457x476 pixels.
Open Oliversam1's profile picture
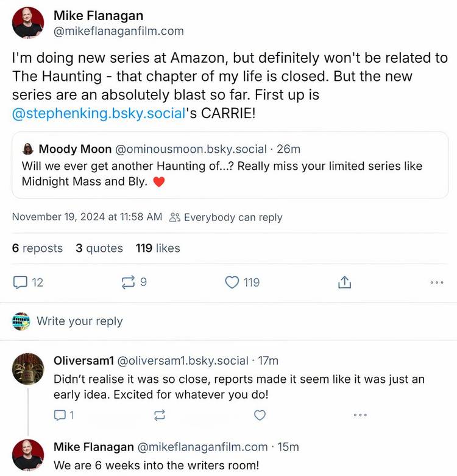28,369
